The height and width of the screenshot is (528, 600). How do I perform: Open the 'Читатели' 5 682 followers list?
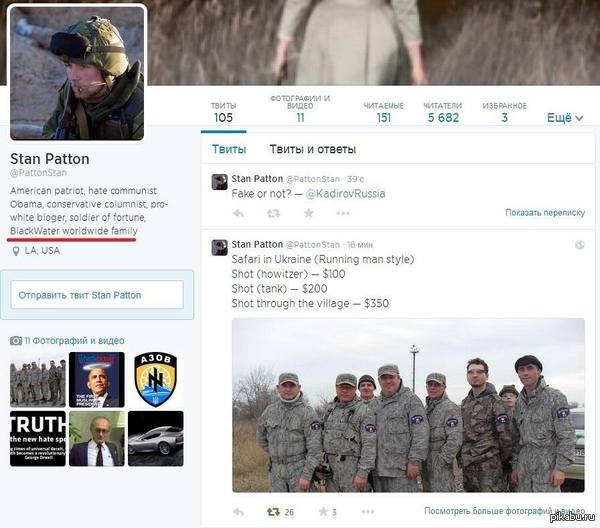pyautogui.click(x=443, y=112)
